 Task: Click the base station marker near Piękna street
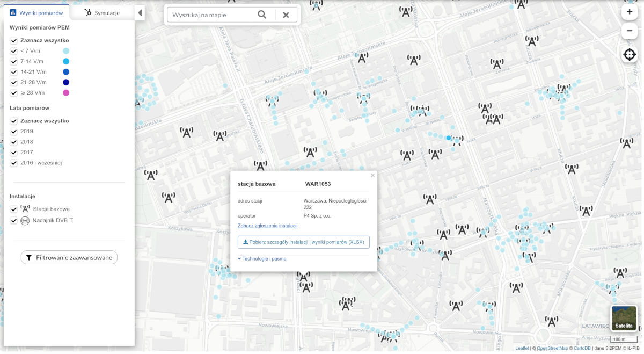point(586,211)
